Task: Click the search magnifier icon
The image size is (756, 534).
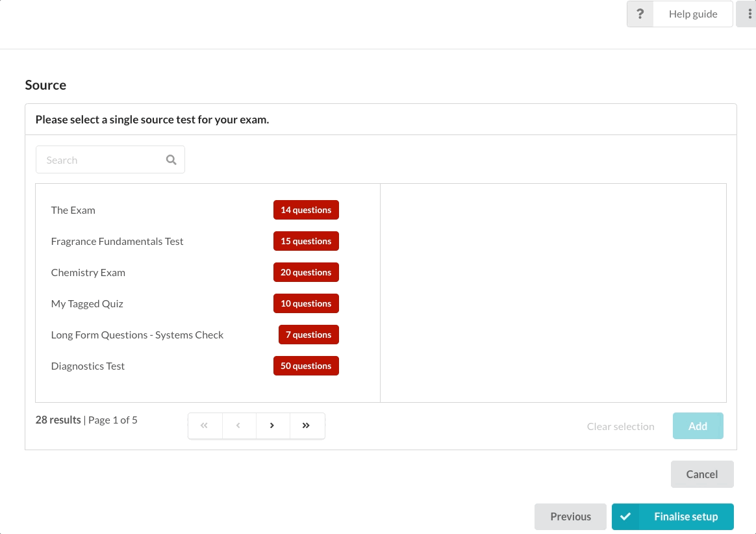Action: (x=171, y=160)
